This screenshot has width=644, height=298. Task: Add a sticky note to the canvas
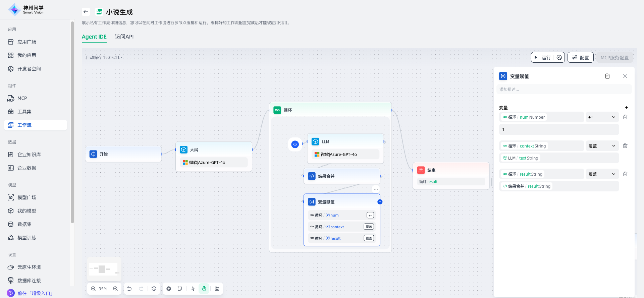tap(180, 289)
